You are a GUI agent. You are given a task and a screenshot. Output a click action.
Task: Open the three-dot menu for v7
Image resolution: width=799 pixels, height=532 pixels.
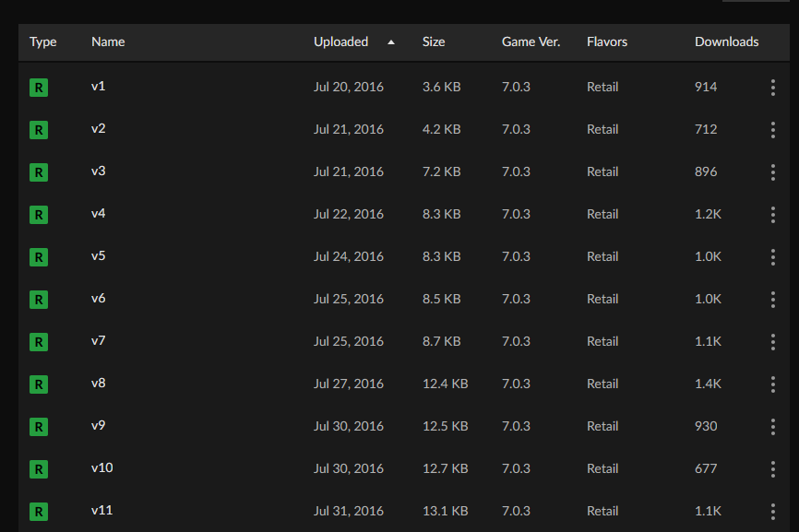click(x=773, y=342)
